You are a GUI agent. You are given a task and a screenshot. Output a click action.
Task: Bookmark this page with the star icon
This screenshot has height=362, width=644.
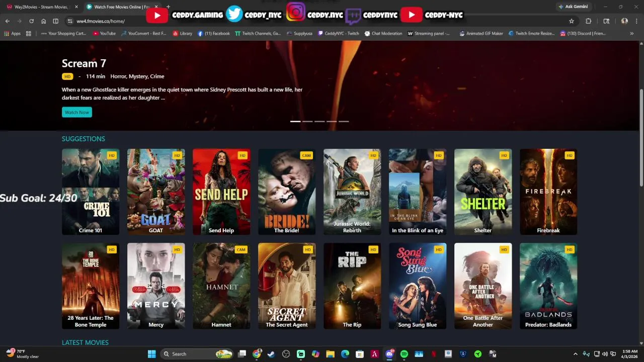pos(572,21)
